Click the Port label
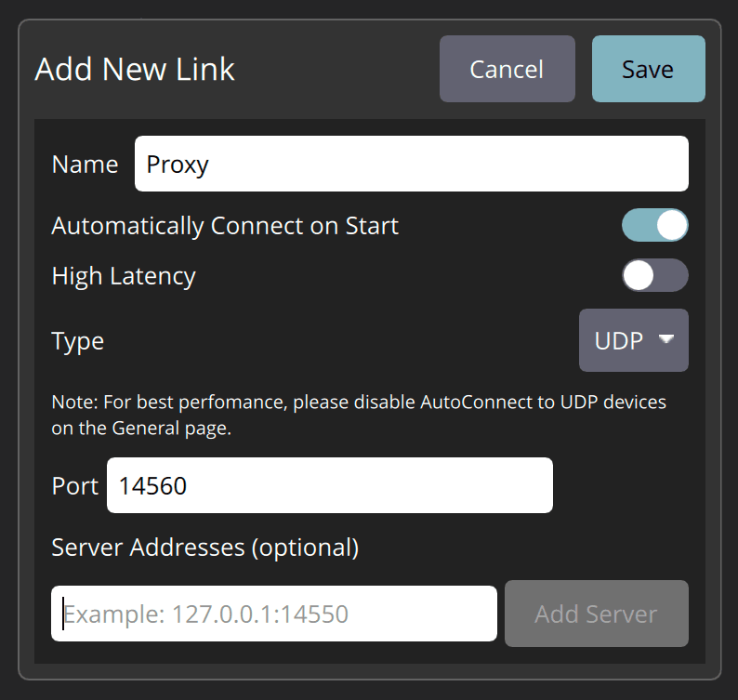Screen dimensions: 738x700 pos(74,486)
